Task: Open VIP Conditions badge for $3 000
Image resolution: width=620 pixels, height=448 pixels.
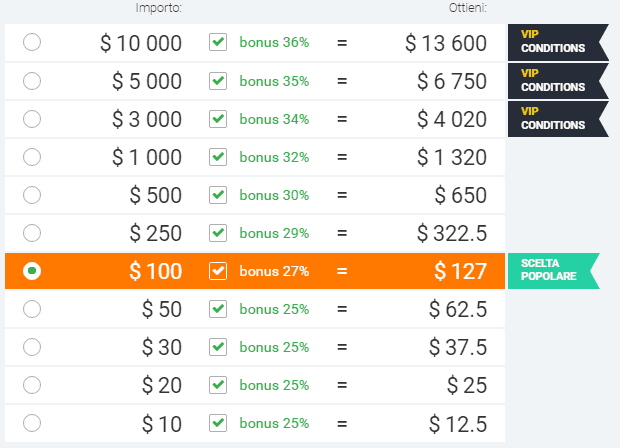Action: click(x=558, y=119)
